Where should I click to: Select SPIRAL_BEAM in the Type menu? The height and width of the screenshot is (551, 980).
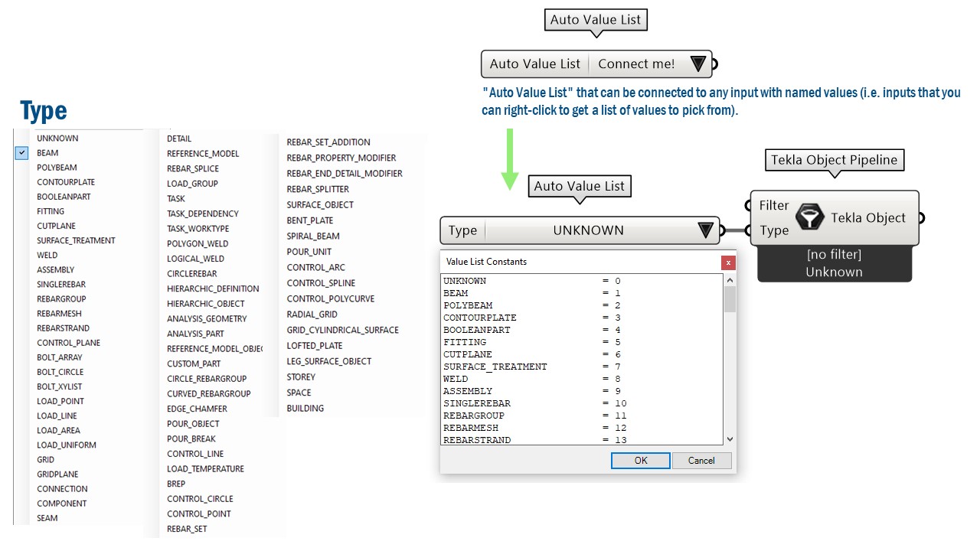[313, 236]
